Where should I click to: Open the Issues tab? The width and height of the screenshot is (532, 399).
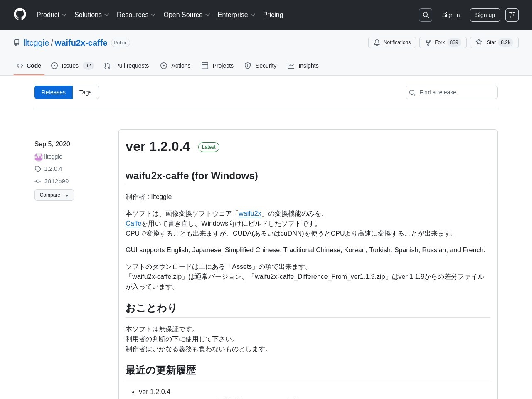72,66
